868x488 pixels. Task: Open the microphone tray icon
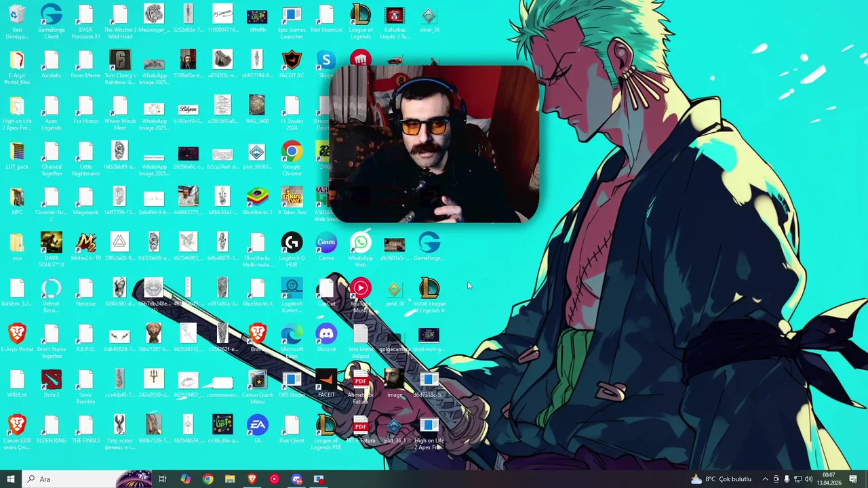pos(787,479)
